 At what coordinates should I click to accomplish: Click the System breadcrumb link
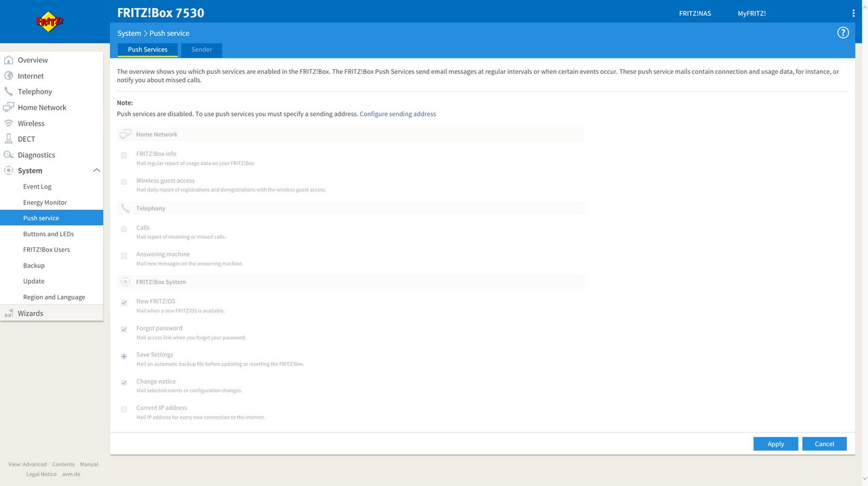pos(129,33)
